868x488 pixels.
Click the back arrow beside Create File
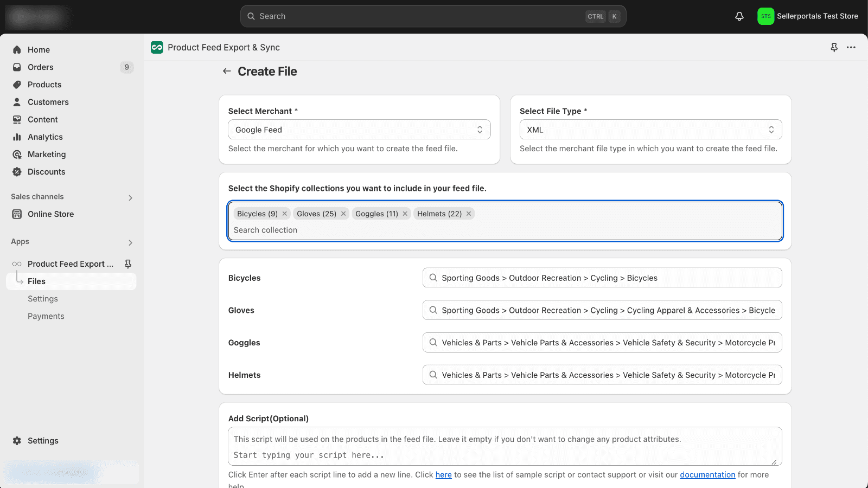click(x=227, y=71)
